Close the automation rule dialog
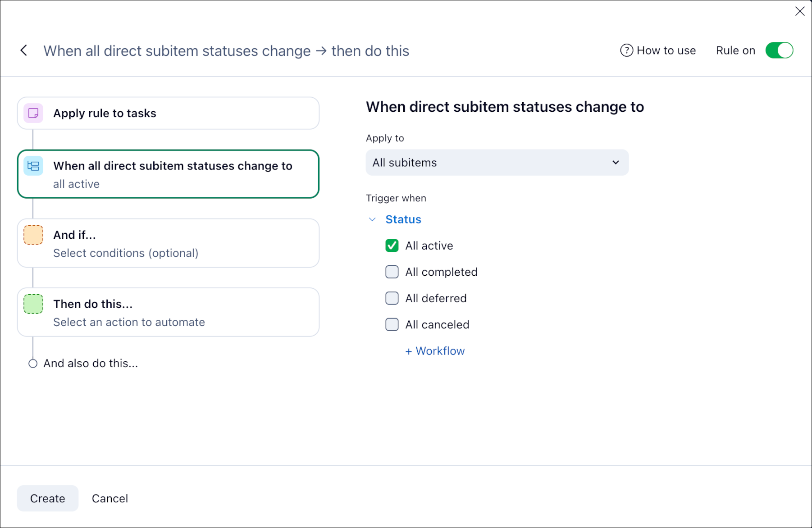This screenshot has height=528, width=812. click(800, 11)
